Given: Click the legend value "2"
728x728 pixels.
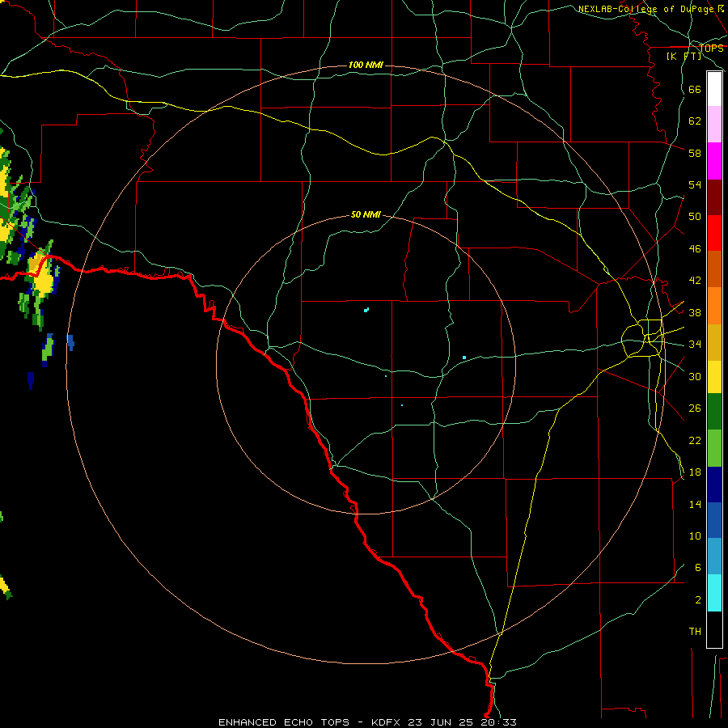Looking at the screenshot, I should pos(698,599).
